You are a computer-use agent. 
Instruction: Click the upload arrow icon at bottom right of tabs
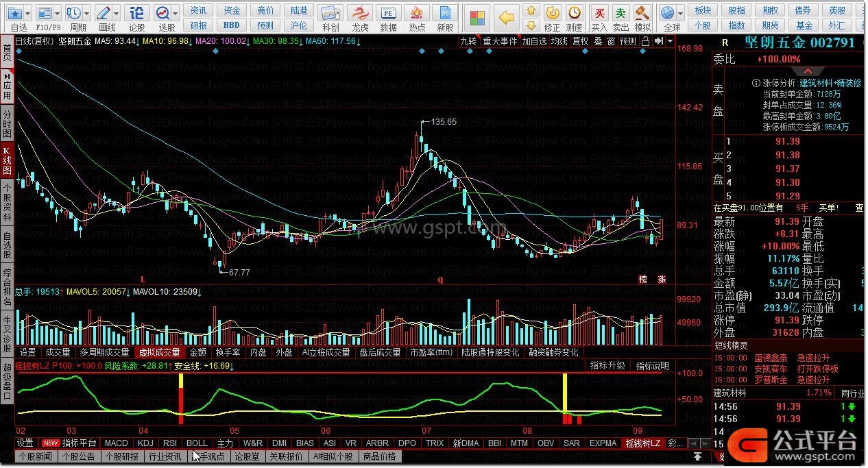point(697,456)
